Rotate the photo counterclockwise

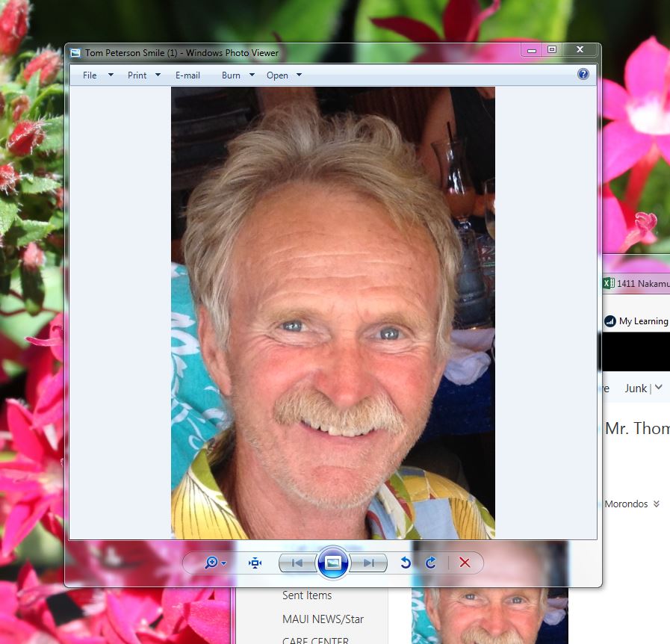coord(406,563)
